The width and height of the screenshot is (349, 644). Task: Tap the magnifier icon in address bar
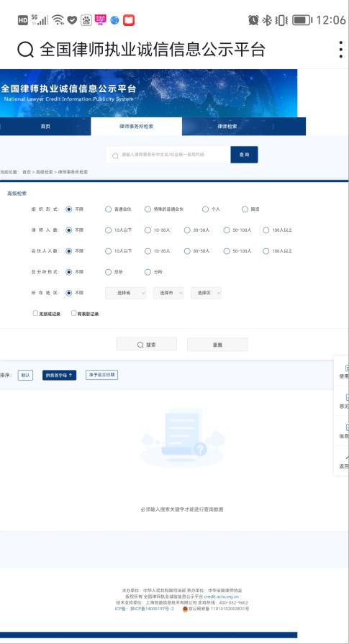(x=25, y=50)
